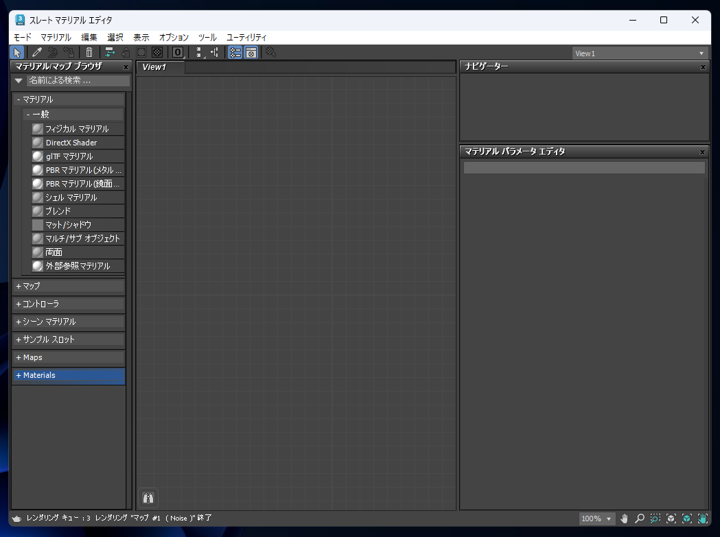Activate the Select tool arrow icon

coord(17,52)
